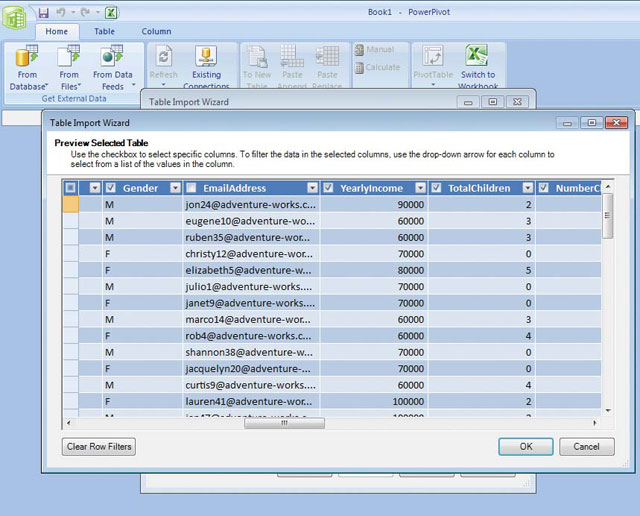Restore the background Table Import Wizard window

point(493,102)
